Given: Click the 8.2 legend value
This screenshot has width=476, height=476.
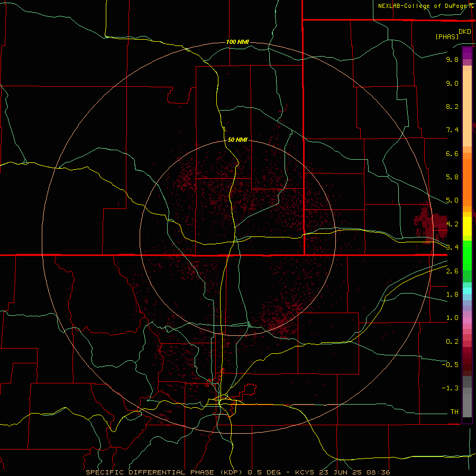Looking at the screenshot, I should [452, 106].
